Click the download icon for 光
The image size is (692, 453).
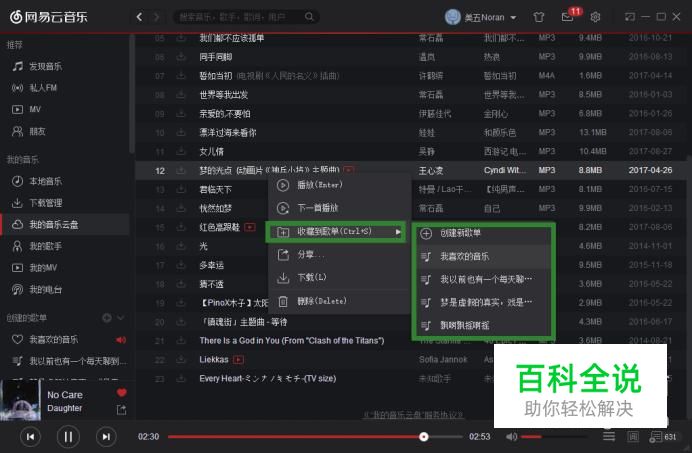point(181,246)
